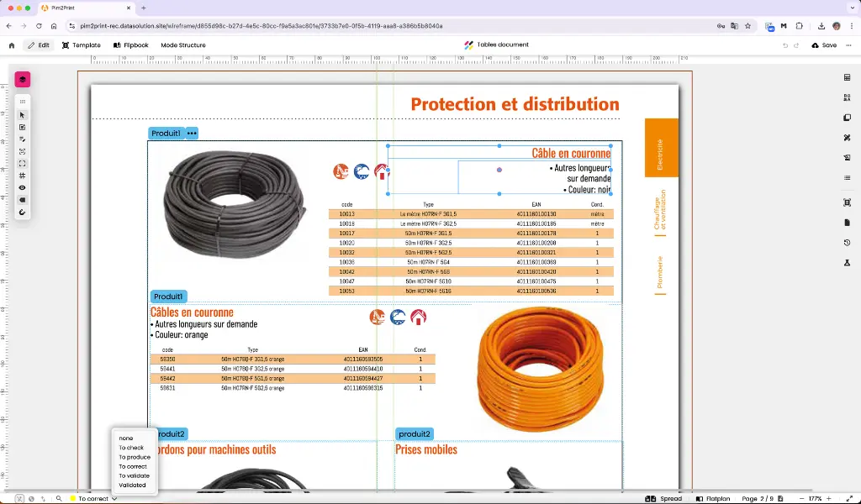The image size is (861, 504).
Task: Click the home icon in toolbar
Action: click(x=12, y=45)
